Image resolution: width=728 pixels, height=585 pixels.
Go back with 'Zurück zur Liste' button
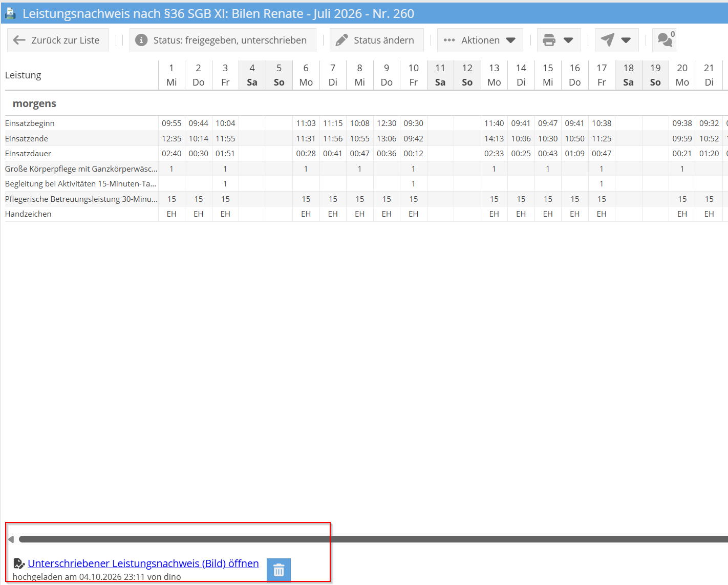[58, 40]
